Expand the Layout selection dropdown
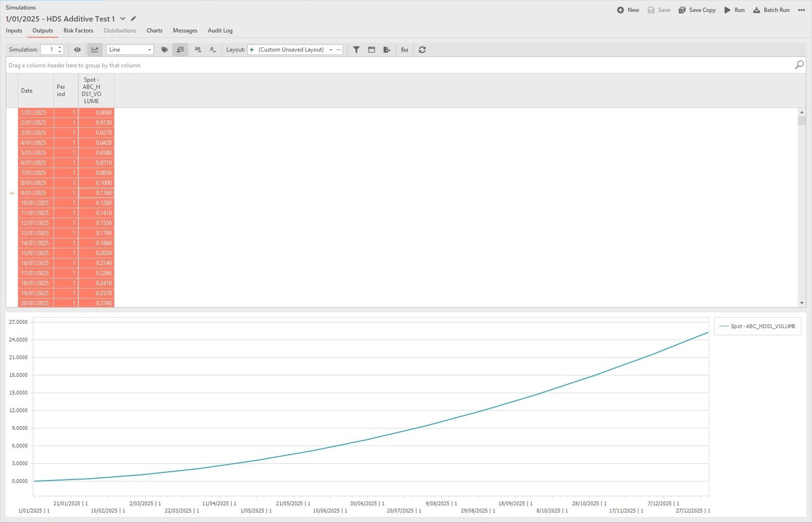Screen dimensions: 812x523 [x=331, y=50]
